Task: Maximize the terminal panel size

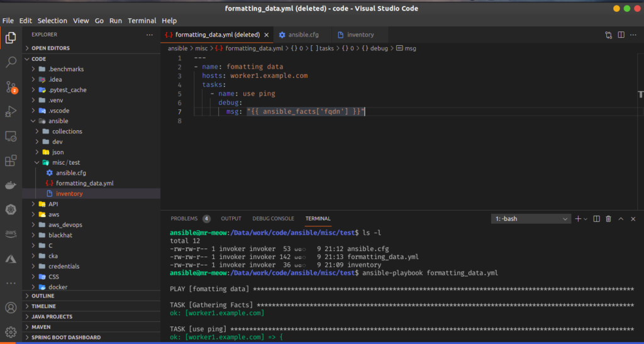Action: [x=621, y=219]
